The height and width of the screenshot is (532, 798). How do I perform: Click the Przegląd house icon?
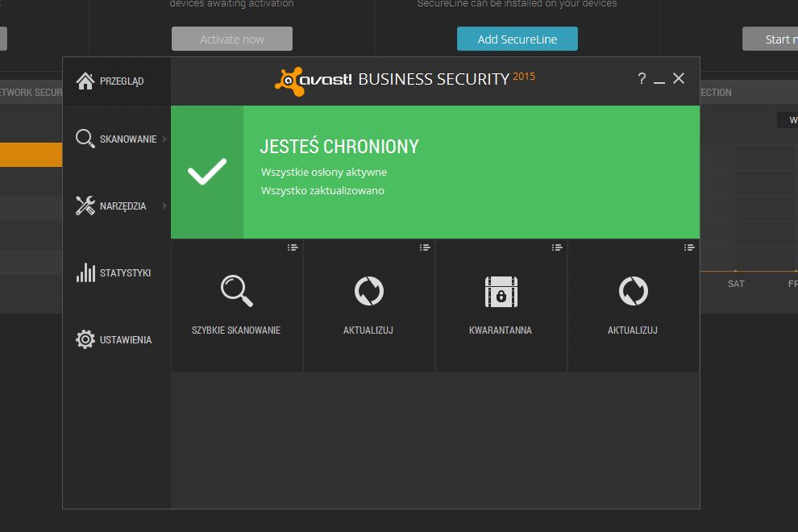tap(85, 81)
